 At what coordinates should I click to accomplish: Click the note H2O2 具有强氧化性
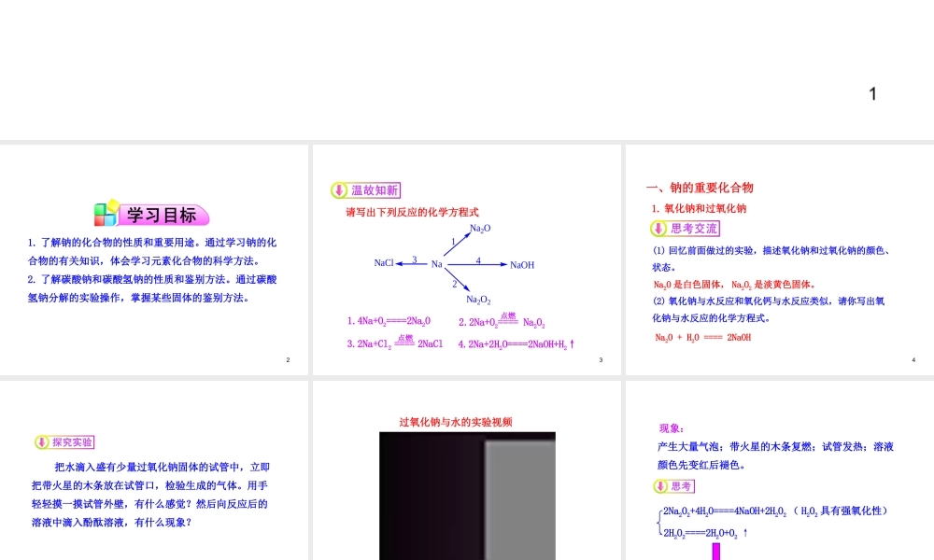click(x=844, y=511)
